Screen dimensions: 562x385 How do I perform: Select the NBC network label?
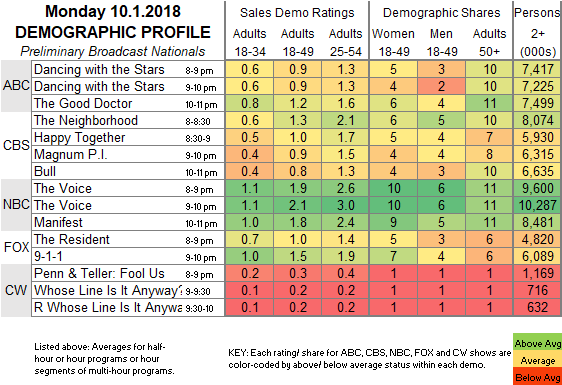[16, 204]
